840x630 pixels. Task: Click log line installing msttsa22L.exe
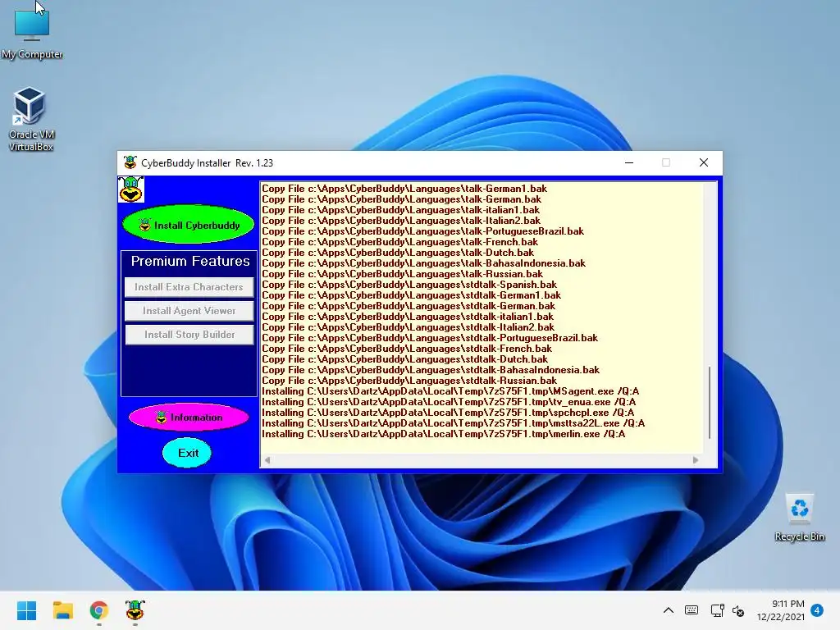[x=453, y=423]
